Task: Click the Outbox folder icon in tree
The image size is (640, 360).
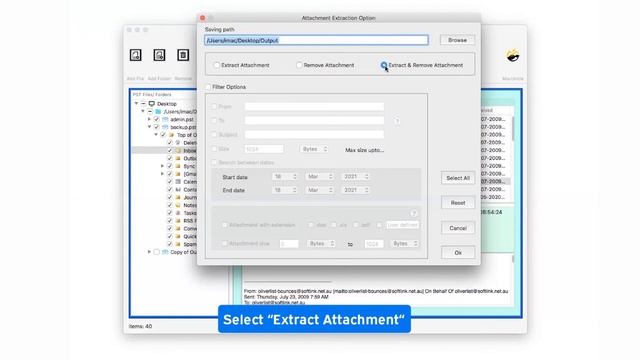Action: click(178, 158)
